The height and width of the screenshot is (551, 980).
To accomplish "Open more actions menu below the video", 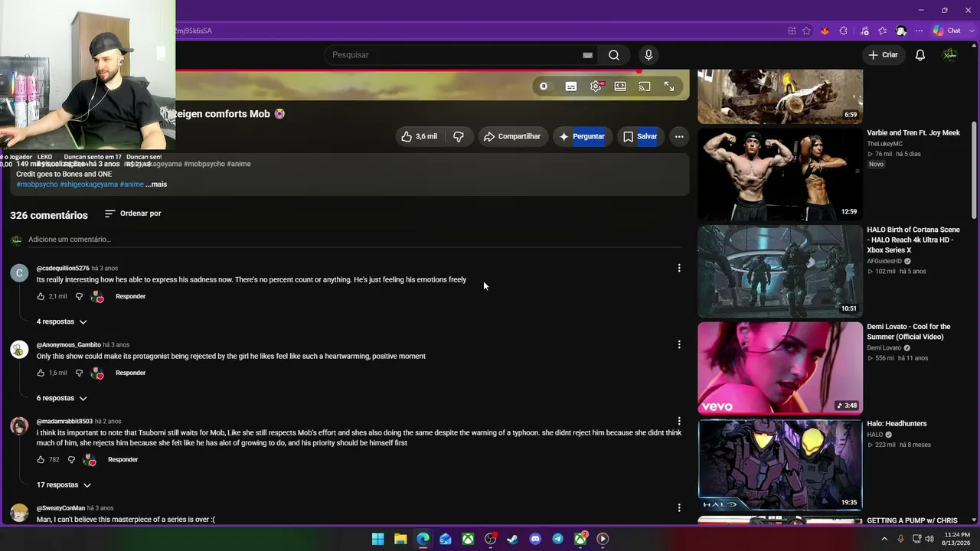I will [x=679, y=136].
